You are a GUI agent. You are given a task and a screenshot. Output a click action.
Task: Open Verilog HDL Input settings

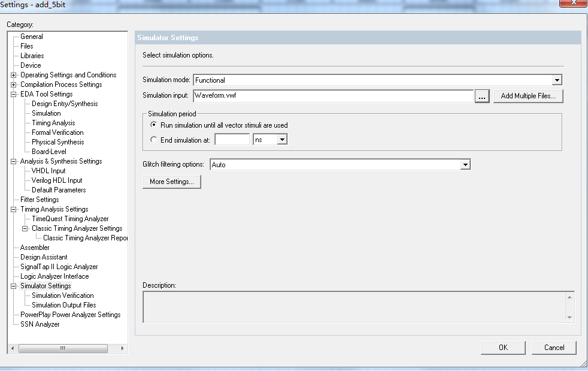click(x=57, y=180)
